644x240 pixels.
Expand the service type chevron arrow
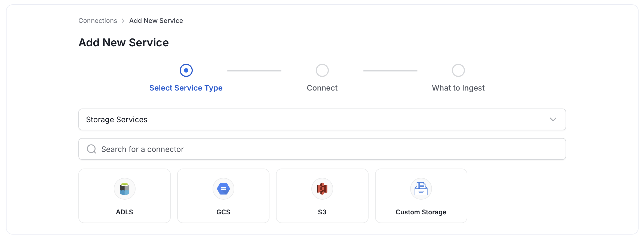click(553, 119)
